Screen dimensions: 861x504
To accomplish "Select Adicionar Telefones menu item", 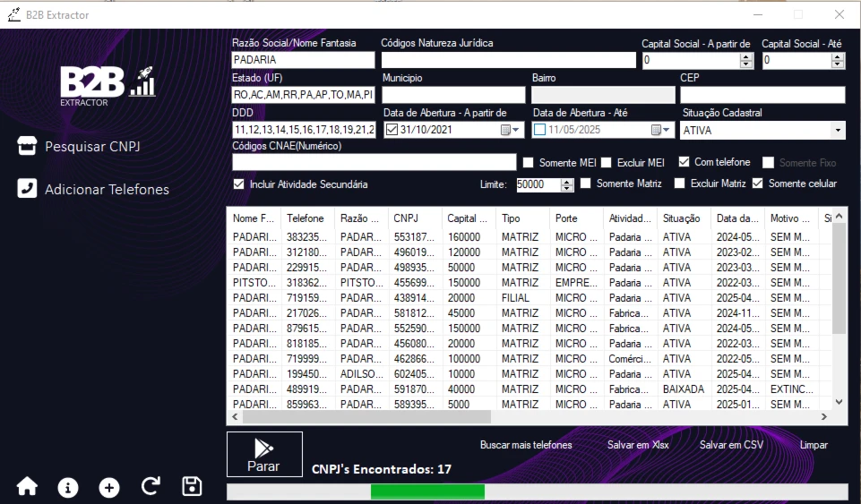I will tap(108, 189).
